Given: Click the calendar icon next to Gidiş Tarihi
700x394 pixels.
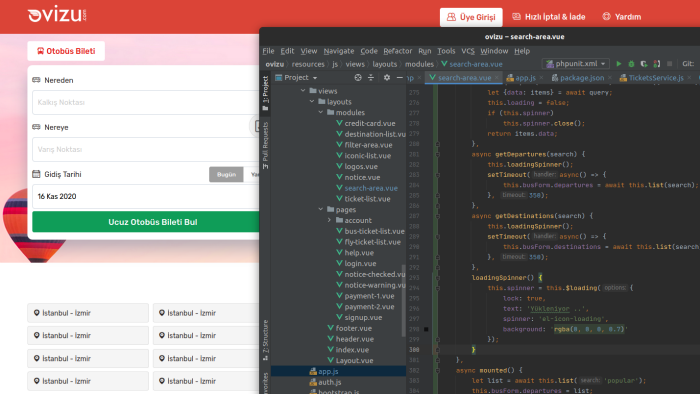Looking at the screenshot, I should (x=36, y=174).
